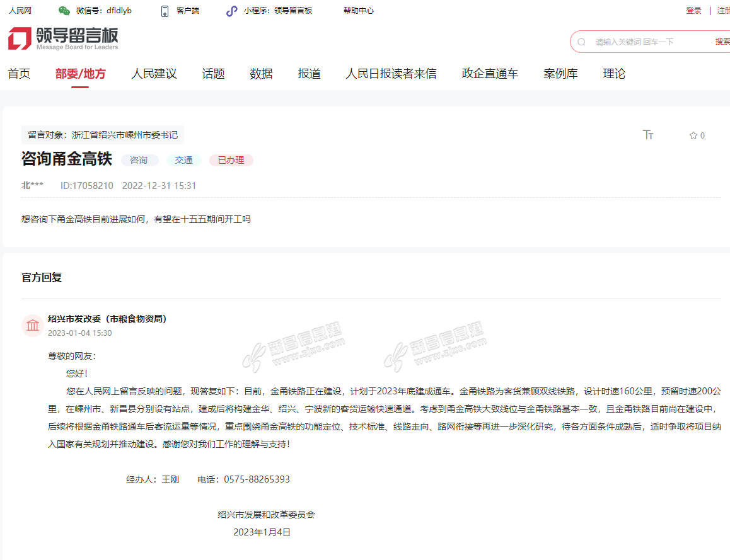
Task: Switch to the 人民建议 tab
Action: tap(154, 74)
